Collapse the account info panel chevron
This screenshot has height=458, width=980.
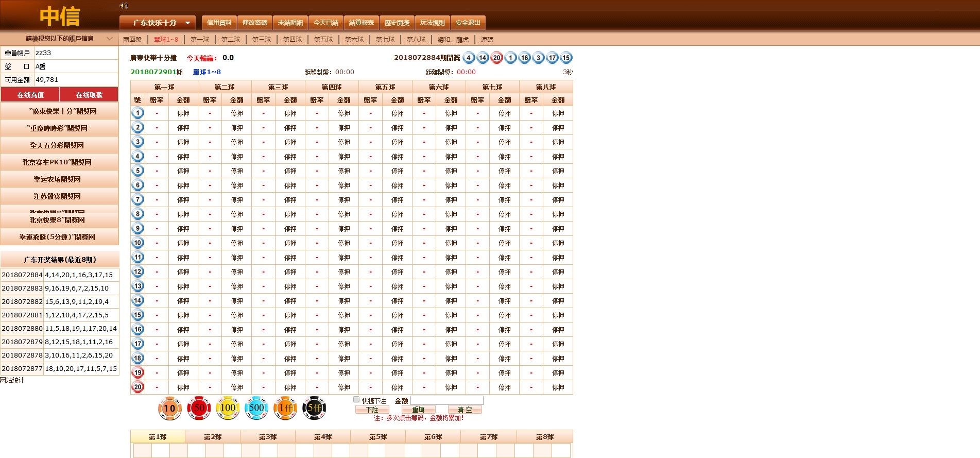(109, 39)
